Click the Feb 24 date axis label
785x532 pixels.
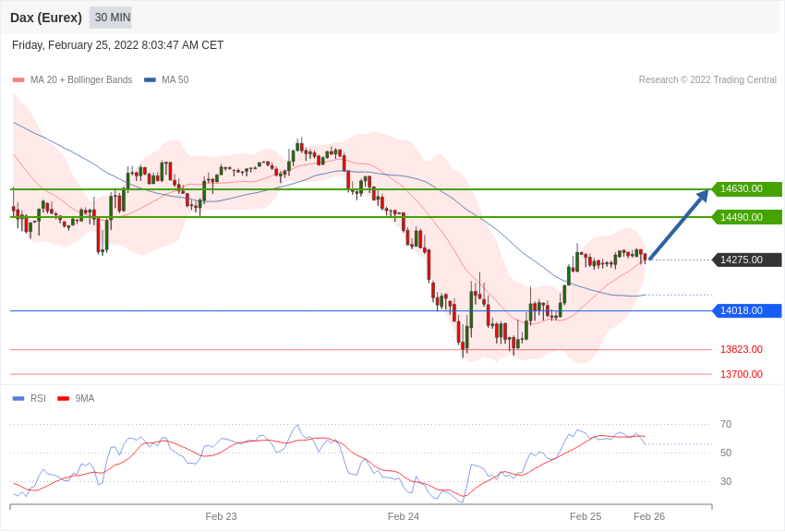click(x=404, y=516)
